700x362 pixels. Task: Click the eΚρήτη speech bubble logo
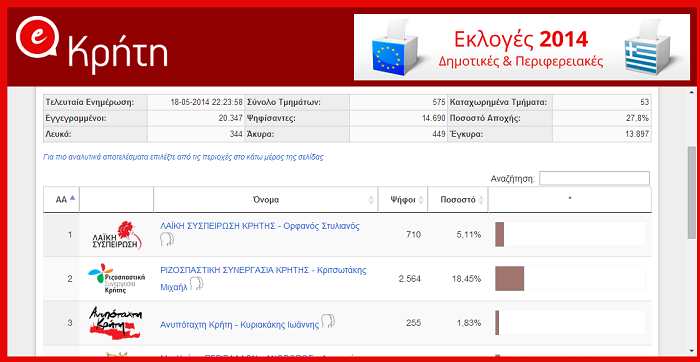37,37
